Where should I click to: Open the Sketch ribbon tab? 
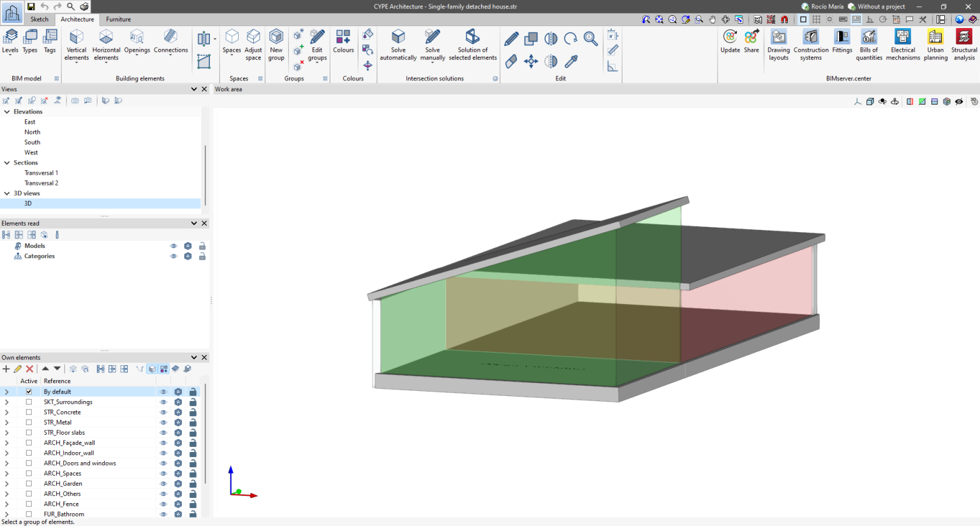pos(39,19)
